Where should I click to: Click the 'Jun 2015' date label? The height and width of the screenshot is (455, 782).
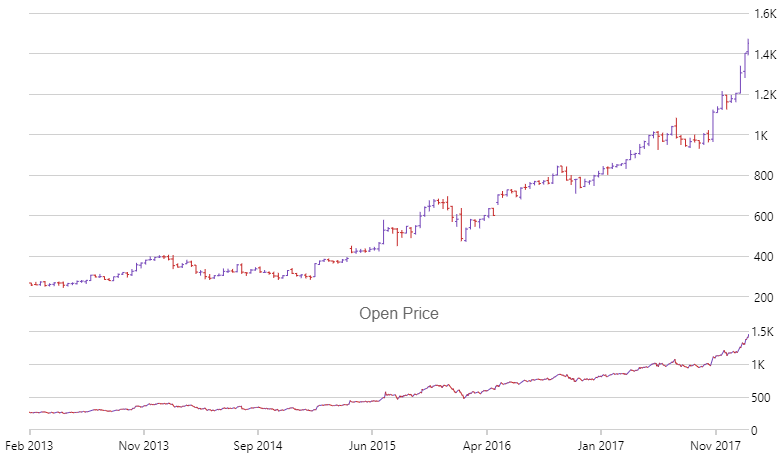[x=372, y=444]
